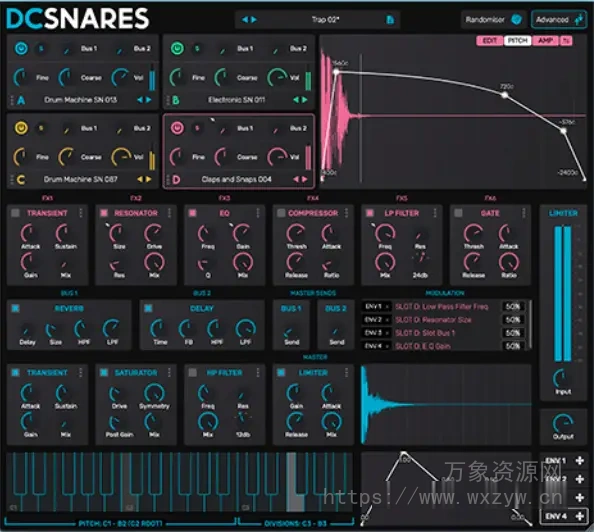Screen dimensions: 594x532
Task: Go to next preset arrow
Action: click(x=254, y=20)
